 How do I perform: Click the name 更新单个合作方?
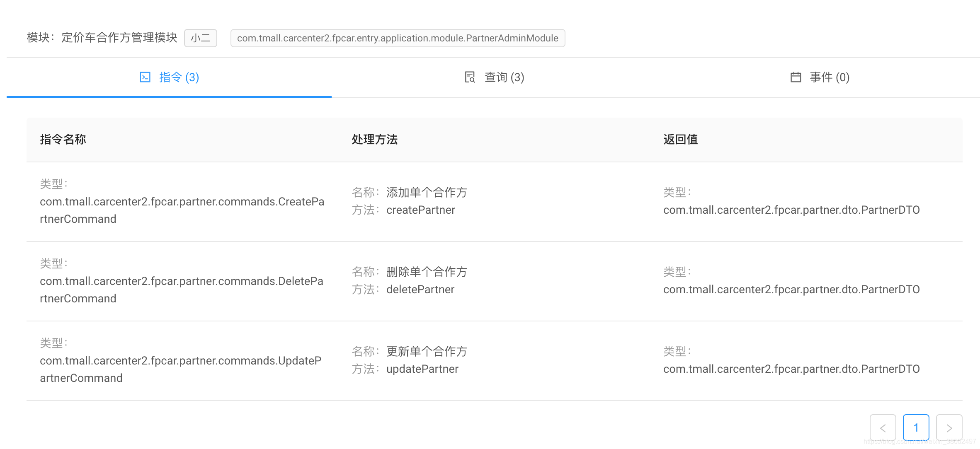coord(427,351)
